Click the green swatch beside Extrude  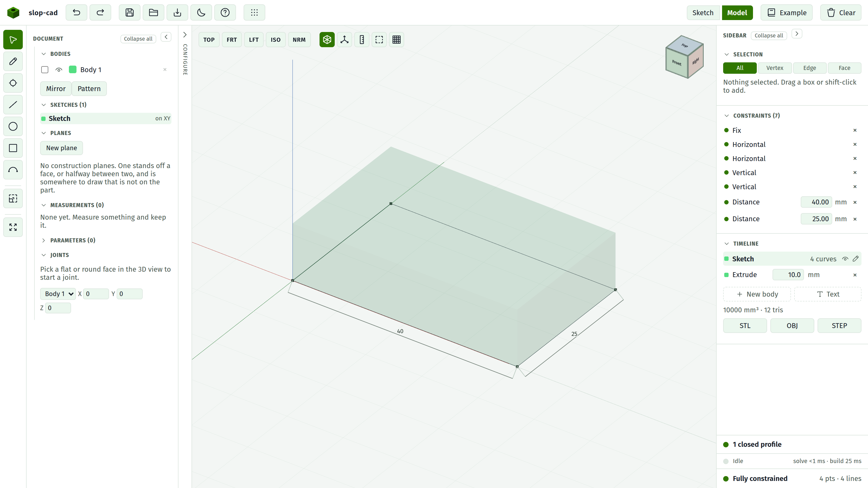(x=726, y=275)
